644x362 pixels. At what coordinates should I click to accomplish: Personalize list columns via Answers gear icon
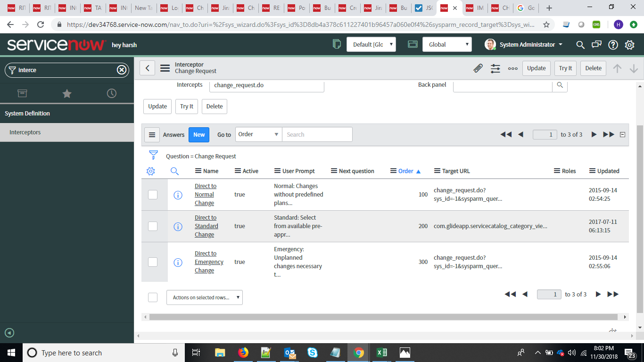coord(150,171)
